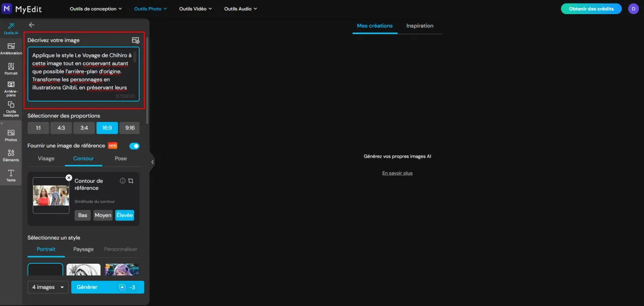Select 9:16 proportion
Image resolution: width=644 pixels, height=306 pixels.
[x=130, y=128]
